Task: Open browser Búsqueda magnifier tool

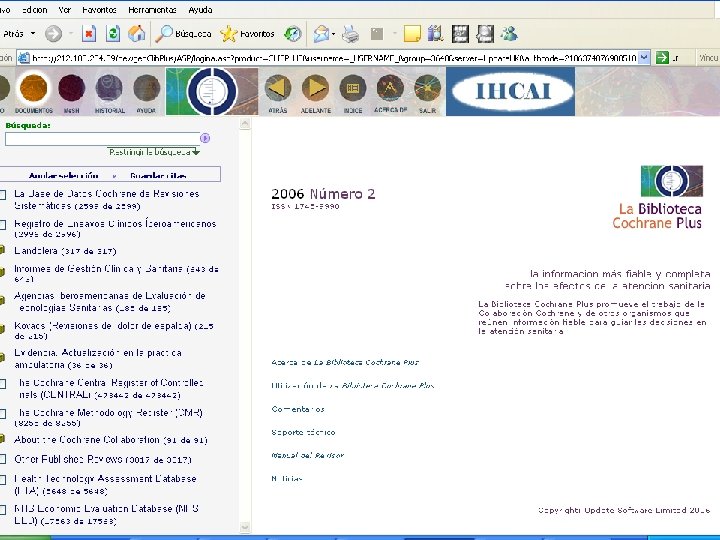Action: click(183, 34)
